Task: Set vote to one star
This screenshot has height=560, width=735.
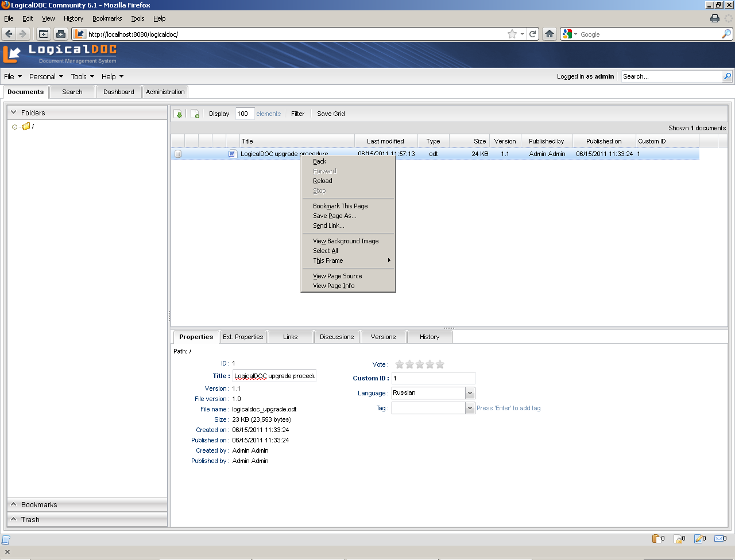Action: (400, 364)
